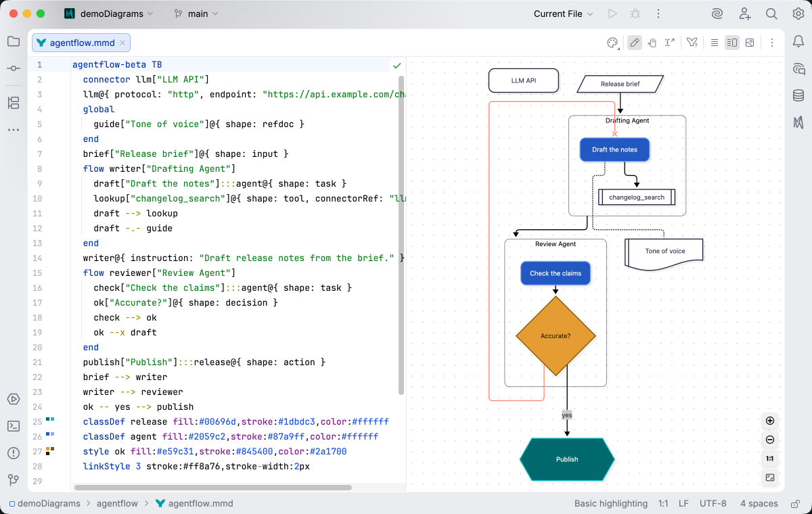Open the Structure tool window
This screenshot has height=514, width=812.
pyautogui.click(x=14, y=103)
